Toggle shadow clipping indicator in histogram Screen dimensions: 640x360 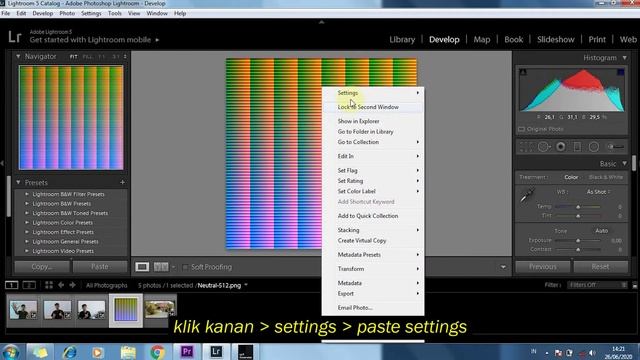click(x=523, y=72)
